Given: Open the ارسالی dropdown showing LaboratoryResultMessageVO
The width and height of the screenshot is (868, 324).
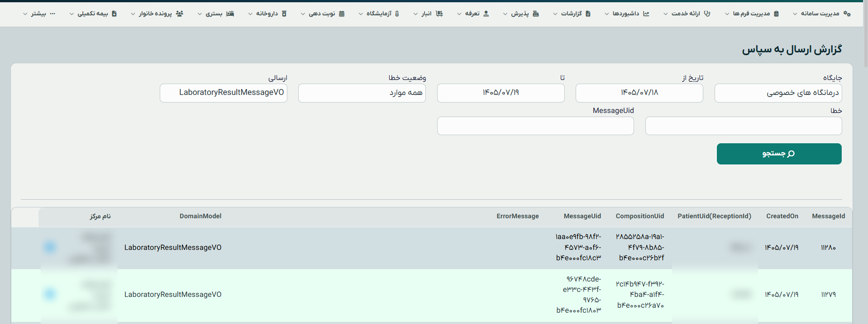Looking at the screenshot, I should coord(224,93).
